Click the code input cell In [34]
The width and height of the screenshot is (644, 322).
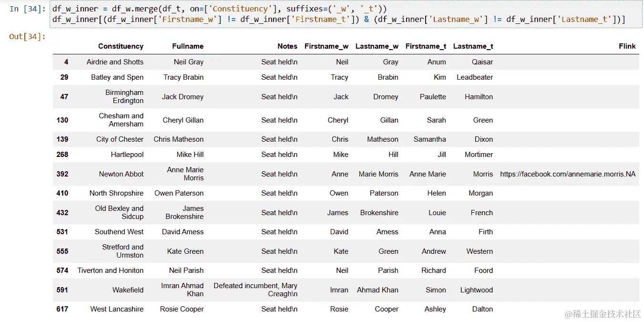point(346,14)
